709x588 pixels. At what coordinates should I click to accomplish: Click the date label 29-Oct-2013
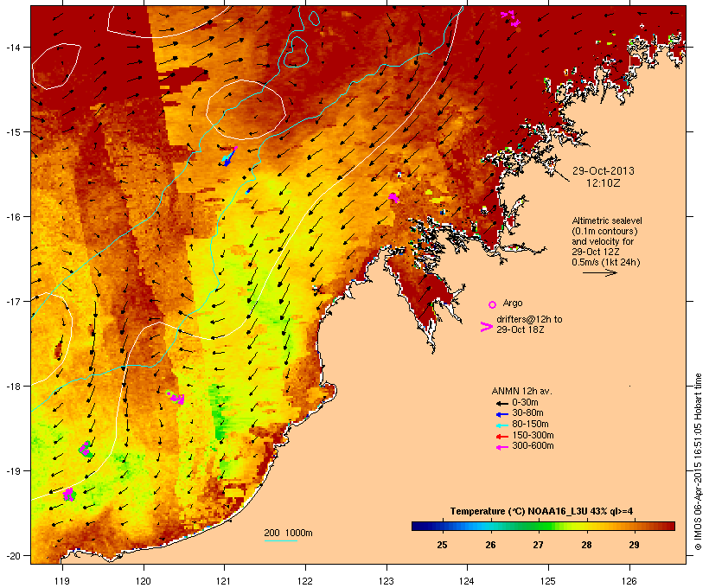point(604,171)
